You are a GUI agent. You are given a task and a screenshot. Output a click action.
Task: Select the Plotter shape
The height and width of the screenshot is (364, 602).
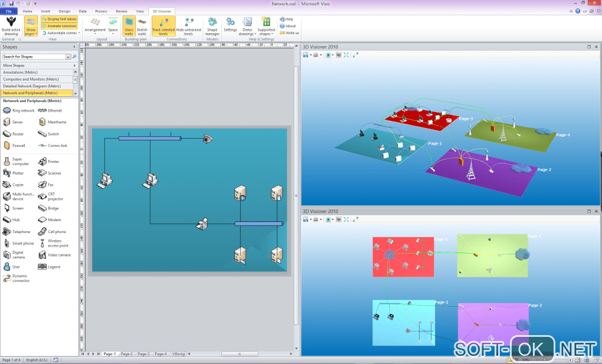(x=14, y=173)
